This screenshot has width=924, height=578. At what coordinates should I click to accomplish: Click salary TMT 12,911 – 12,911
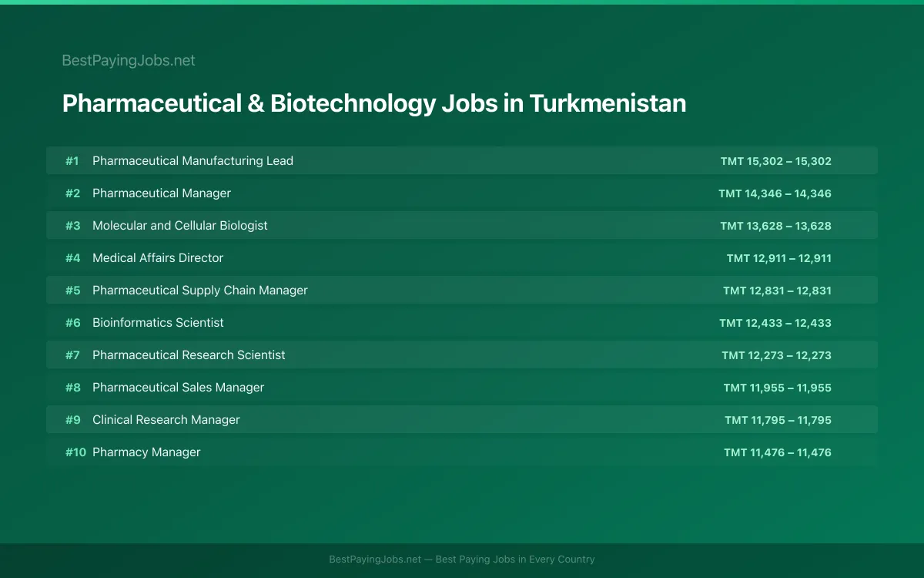tap(779, 258)
